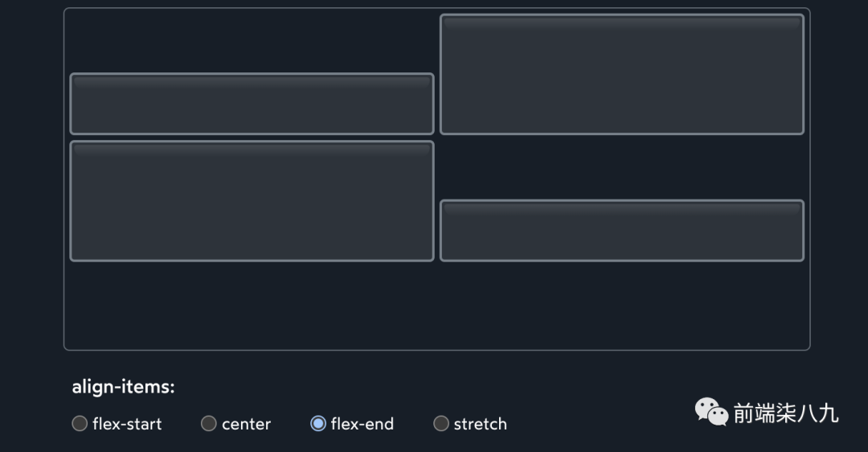Image resolution: width=868 pixels, height=452 pixels.
Task: Click the "stretch" option text label
Action: 480,424
